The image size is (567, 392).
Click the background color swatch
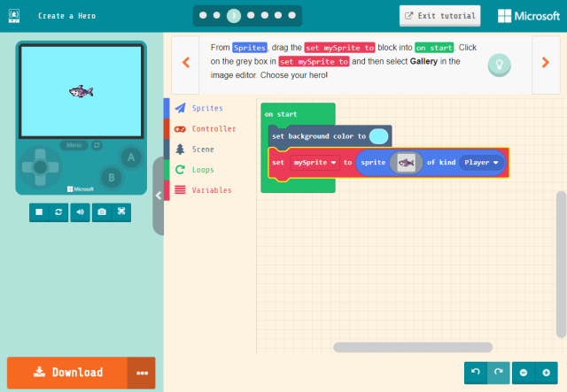pyautogui.click(x=378, y=136)
